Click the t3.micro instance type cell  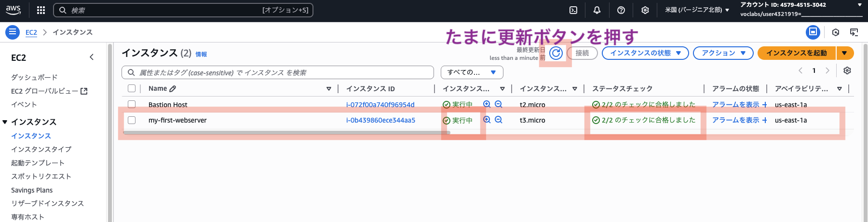point(532,120)
